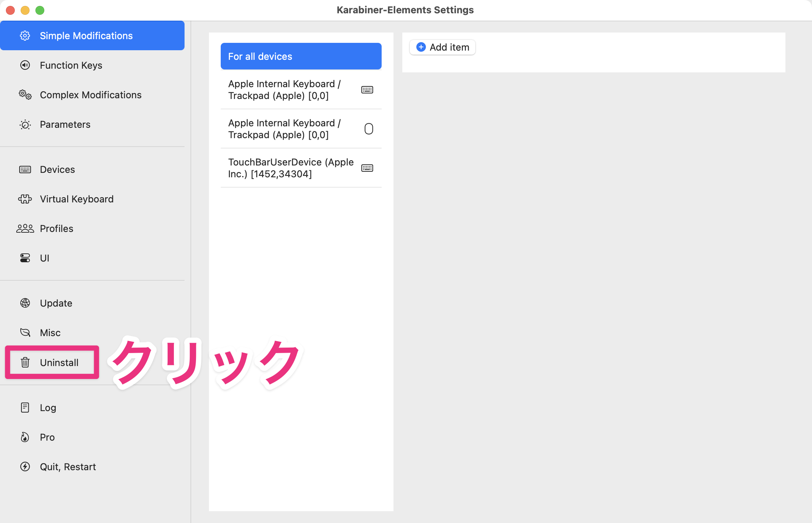
Task: Click the Misc leaf icon
Action: pyautogui.click(x=25, y=332)
